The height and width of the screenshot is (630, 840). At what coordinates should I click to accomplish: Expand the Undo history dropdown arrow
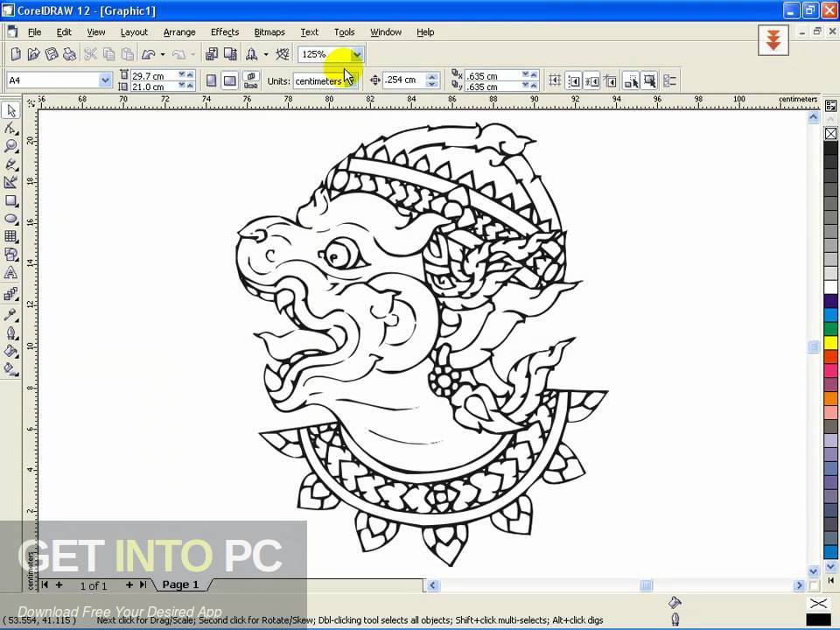coord(163,54)
